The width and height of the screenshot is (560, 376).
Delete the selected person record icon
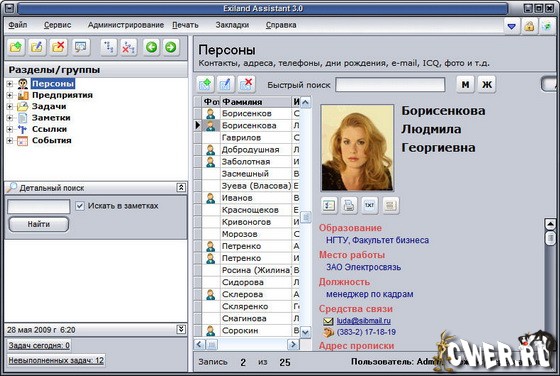[x=246, y=84]
